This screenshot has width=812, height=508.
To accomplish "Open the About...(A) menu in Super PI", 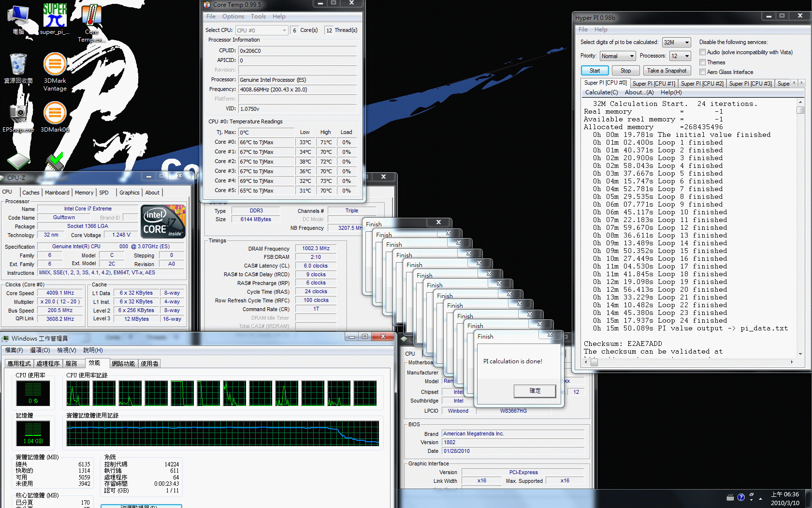I will pyautogui.click(x=639, y=92).
